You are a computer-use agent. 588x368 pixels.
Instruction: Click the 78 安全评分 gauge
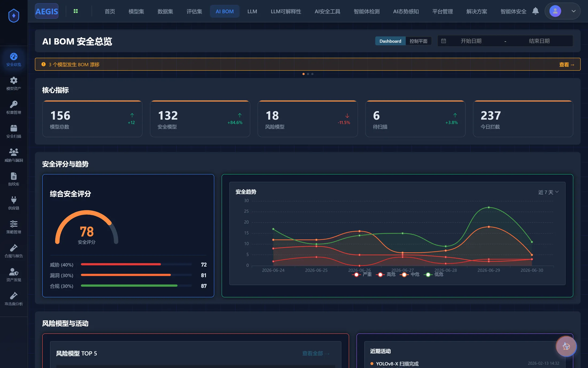pyautogui.click(x=87, y=227)
